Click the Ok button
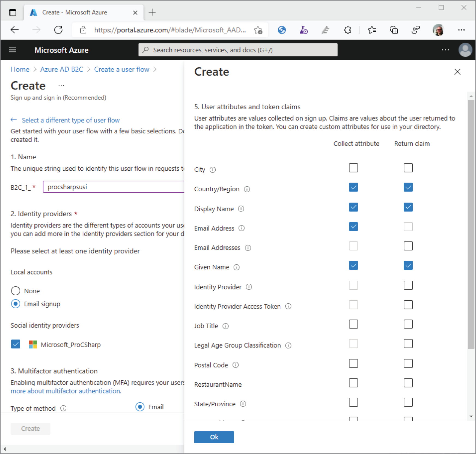This screenshot has width=476, height=454. point(214,437)
